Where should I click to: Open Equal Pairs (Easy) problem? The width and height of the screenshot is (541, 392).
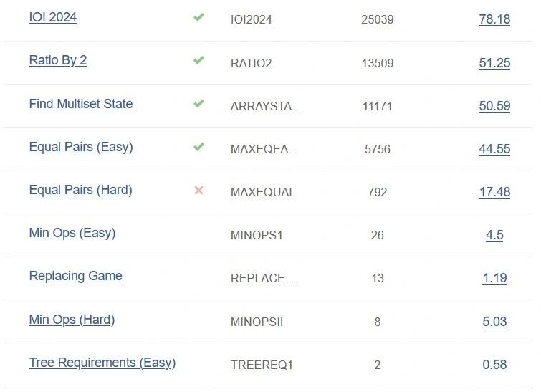(x=81, y=147)
